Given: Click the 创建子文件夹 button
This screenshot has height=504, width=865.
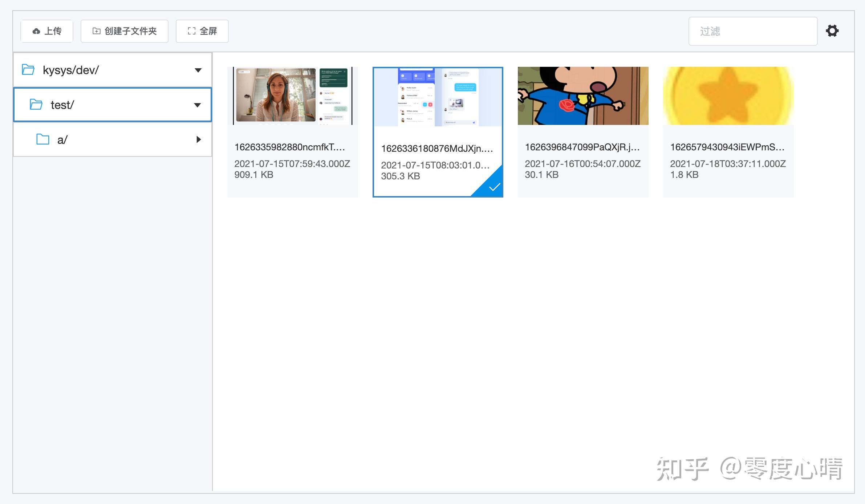Looking at the screenshot, I should [124, 31].
